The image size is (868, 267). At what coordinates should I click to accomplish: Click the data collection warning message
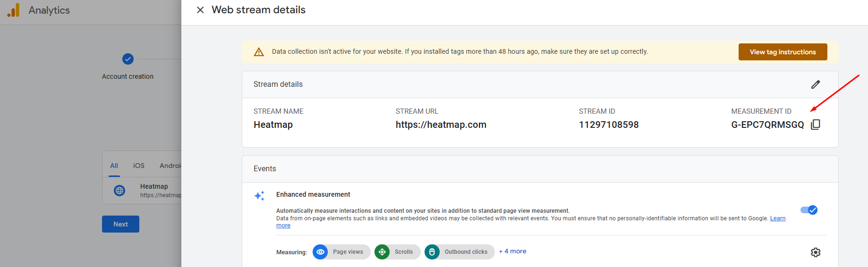460,51
